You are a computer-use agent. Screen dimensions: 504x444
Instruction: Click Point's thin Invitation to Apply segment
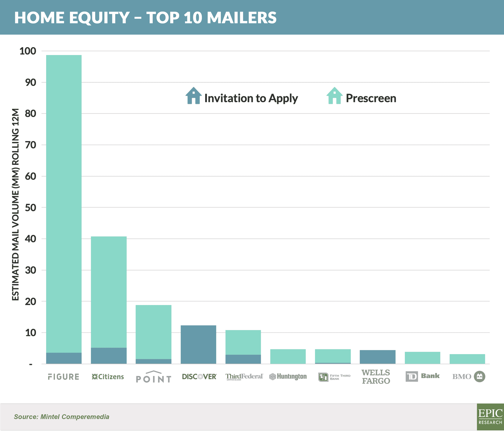click(154, 361)
